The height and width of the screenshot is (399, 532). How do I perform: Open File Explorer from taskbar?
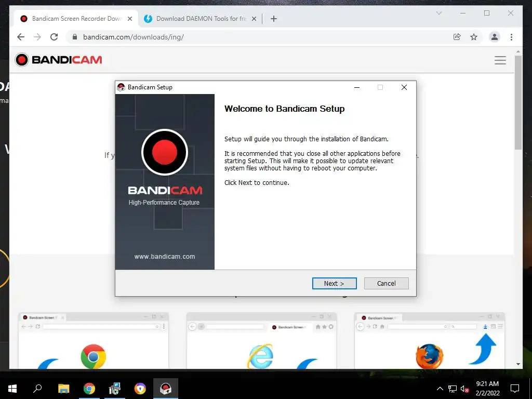63,389
